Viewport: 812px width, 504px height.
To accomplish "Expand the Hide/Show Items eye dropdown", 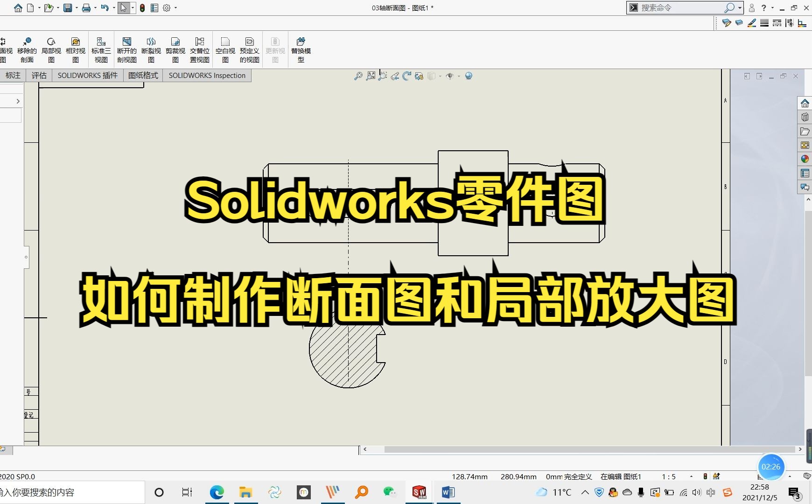I will (x=459, y=76).
